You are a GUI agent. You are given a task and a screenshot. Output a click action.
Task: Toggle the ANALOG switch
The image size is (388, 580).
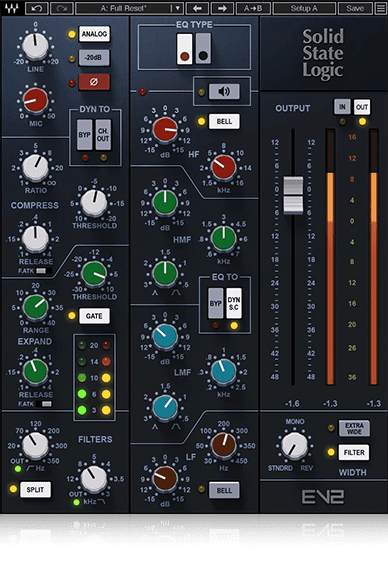pos(94,34)
